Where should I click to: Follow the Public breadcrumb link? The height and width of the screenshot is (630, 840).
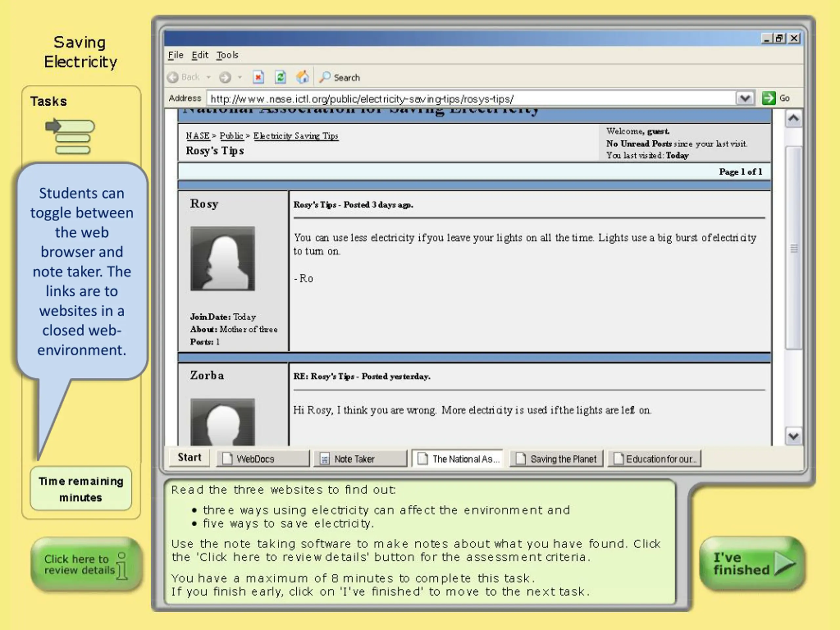pyautogui.click(x=231, y=136)
